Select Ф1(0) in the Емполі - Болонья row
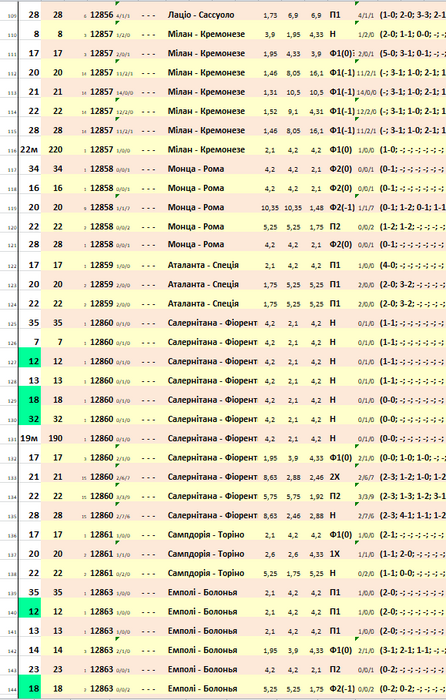Screen dimensions: 446x700 click(x=341, y=650)
